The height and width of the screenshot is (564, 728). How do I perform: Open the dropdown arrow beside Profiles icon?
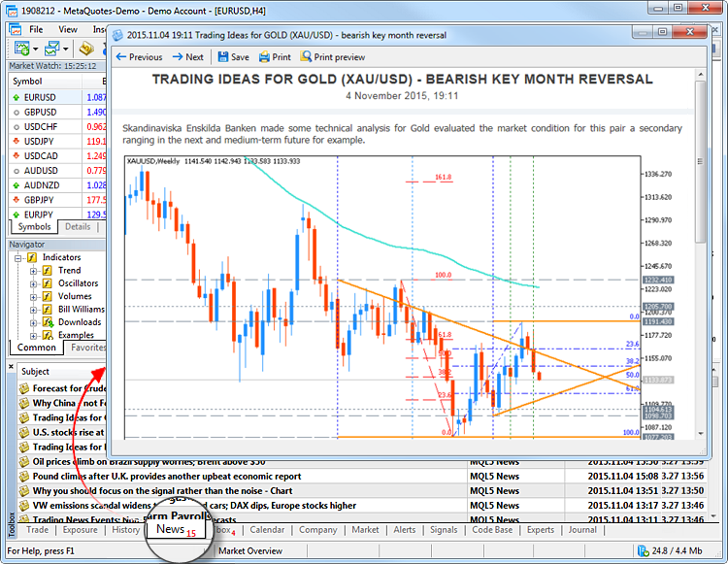pos(65,49)
